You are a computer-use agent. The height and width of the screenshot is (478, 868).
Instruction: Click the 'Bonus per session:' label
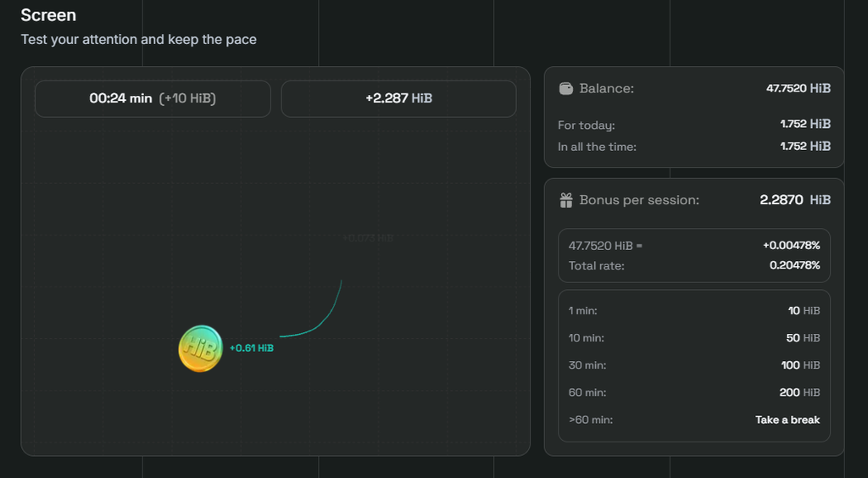click(639, 200)
